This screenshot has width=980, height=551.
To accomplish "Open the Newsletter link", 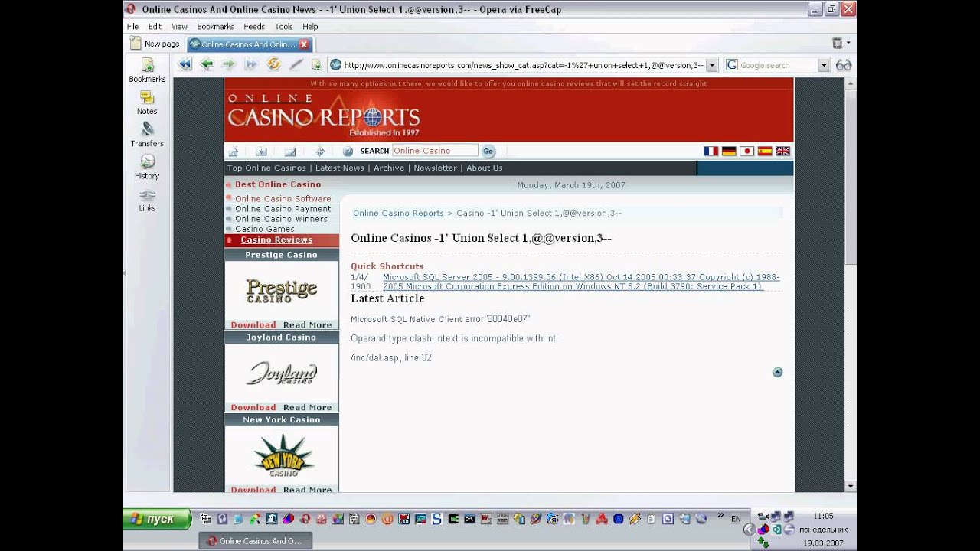I will tap(435, 168).
